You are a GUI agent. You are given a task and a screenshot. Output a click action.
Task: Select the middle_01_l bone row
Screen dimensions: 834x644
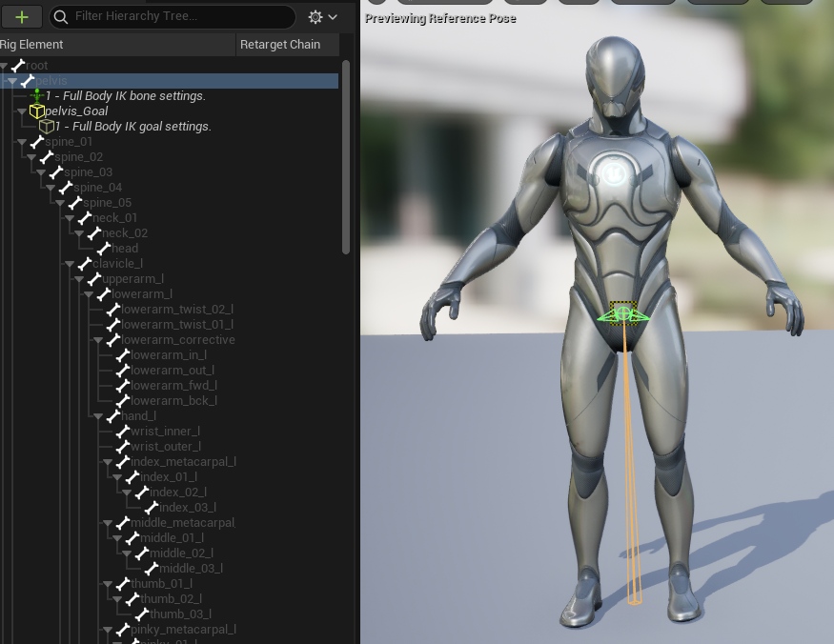click(x=169, y=538)
